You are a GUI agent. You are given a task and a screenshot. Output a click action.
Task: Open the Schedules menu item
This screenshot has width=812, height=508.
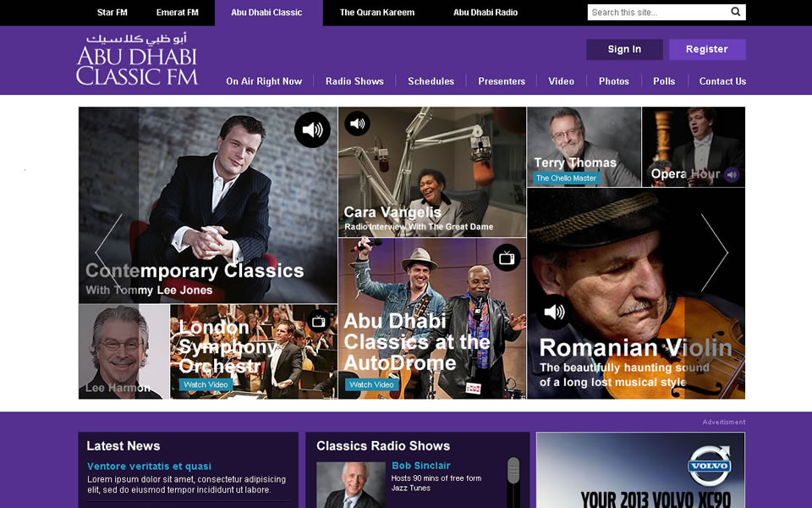431,81
